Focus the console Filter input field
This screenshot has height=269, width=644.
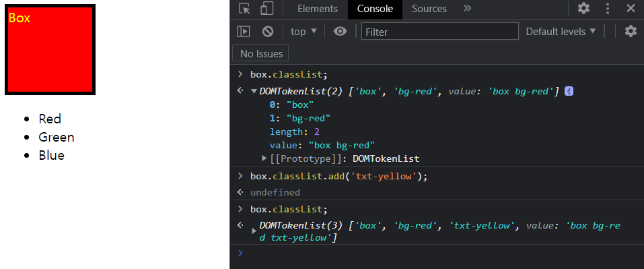pyautogui.click(x=440, y=31)
